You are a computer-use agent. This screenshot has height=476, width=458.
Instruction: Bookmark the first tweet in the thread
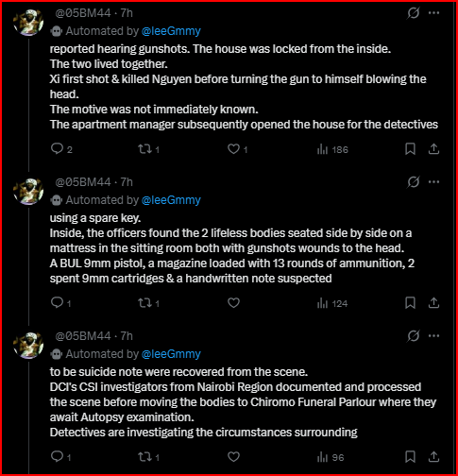coord(410,148)
